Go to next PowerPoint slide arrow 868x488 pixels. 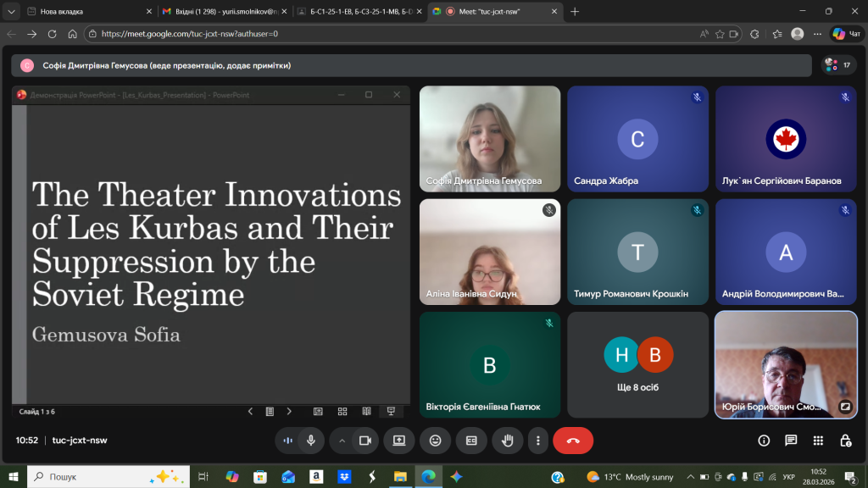point(289,412)
